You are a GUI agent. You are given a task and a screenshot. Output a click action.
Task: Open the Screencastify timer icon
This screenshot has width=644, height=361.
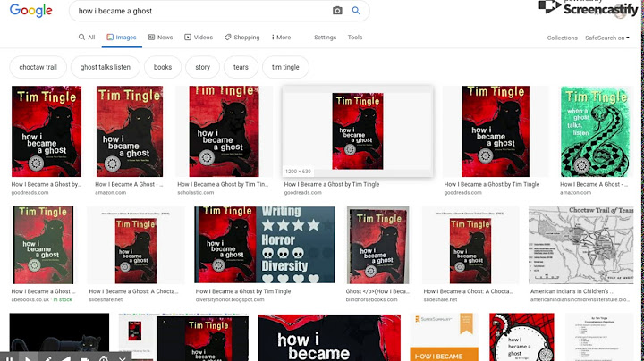[x=104, y=358]
